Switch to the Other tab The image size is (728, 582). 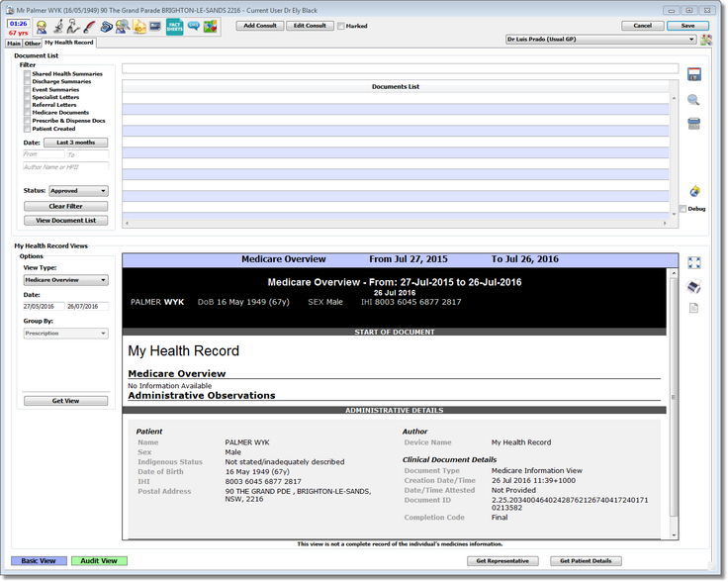point(33,44)
